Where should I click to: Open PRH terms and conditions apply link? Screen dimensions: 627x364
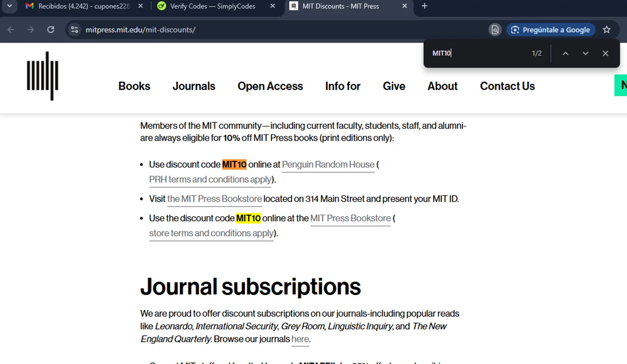(210, 179)
